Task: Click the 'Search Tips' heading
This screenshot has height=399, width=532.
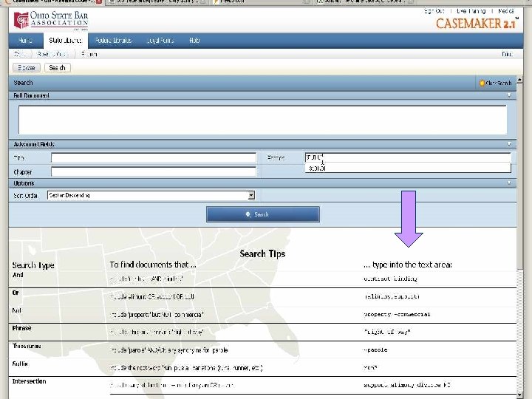Action: [262, 253]
